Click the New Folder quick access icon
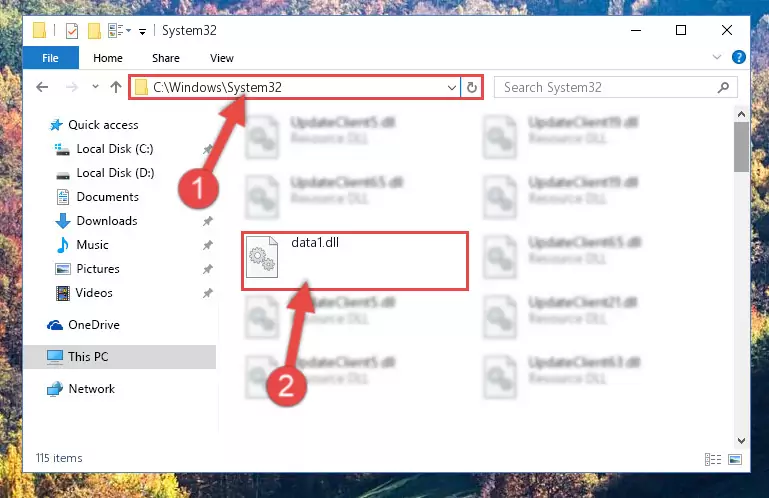Screen dimensions: 769x498 94,30
